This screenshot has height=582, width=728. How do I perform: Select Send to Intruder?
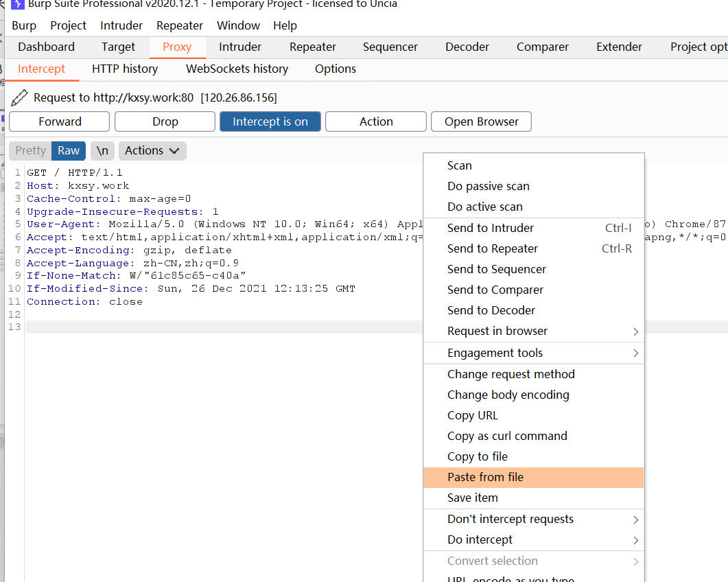533,228
